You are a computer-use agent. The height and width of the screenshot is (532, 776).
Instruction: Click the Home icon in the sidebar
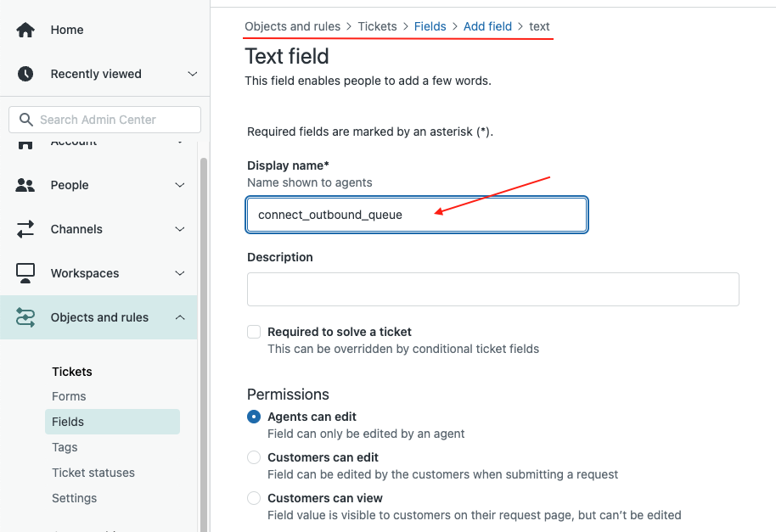point(25,29)
